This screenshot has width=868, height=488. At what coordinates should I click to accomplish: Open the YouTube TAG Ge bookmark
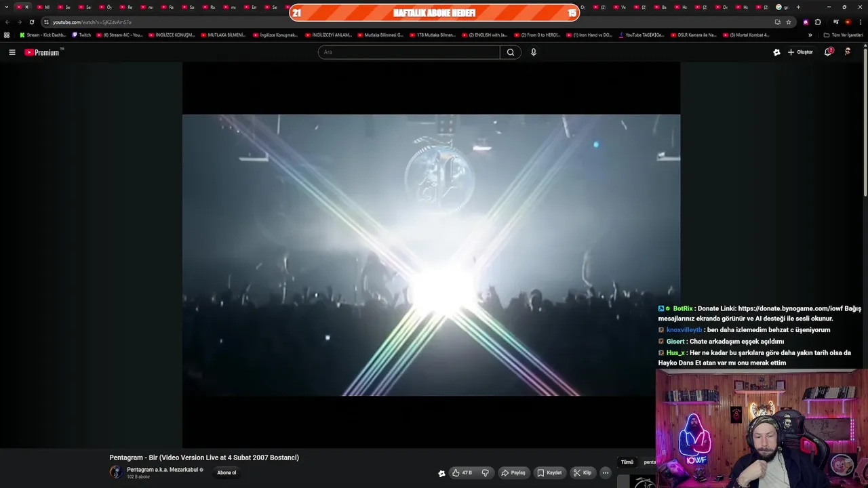pyautogui.click(x=641, y=35)
